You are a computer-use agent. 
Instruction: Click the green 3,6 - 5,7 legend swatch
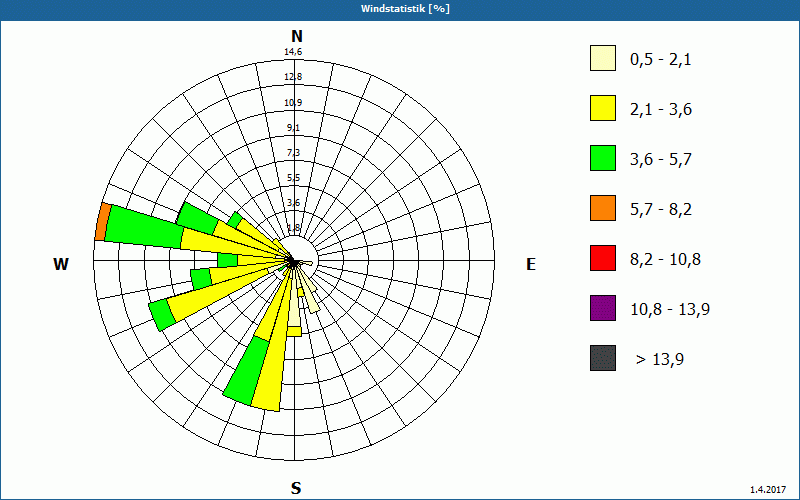[x=603, y=158]
